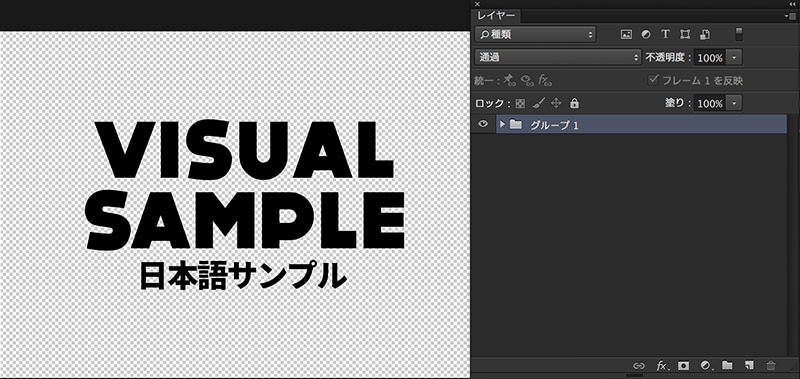Add a layer style with fx icon
800x379 pixels.
tap(662, 365)
